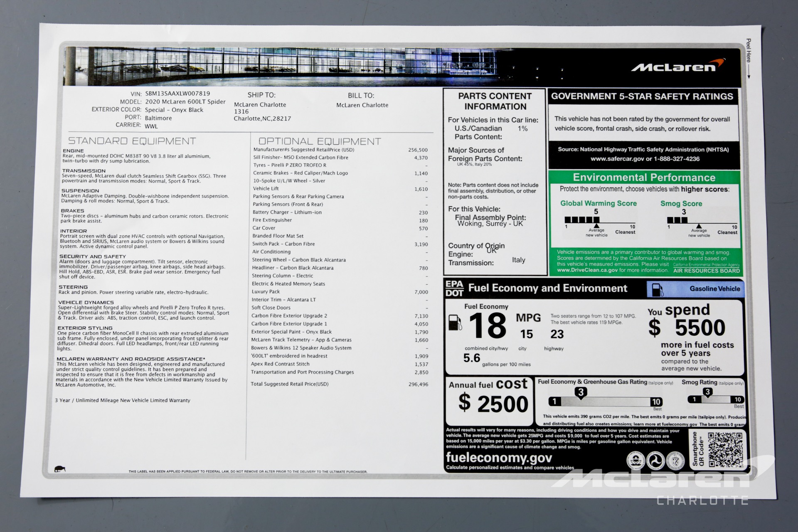Click the first agency seal next to fueleconomy.gov
Screen dimensions: 798x532
coord(635,460)
